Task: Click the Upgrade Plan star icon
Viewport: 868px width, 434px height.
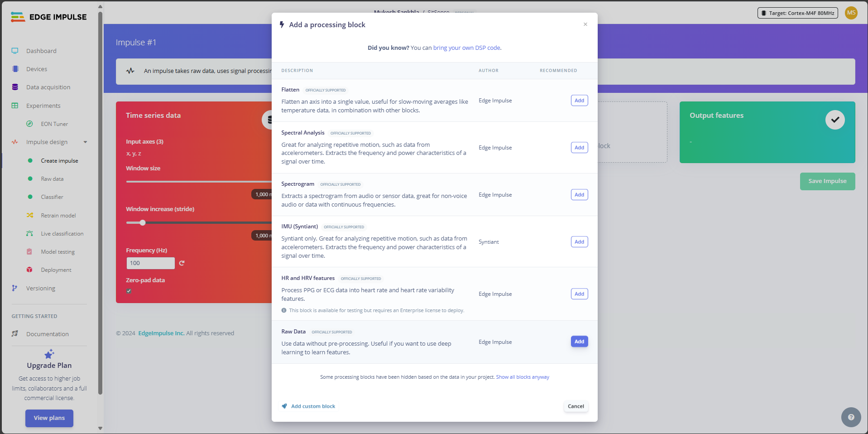Action: point(49,354)
